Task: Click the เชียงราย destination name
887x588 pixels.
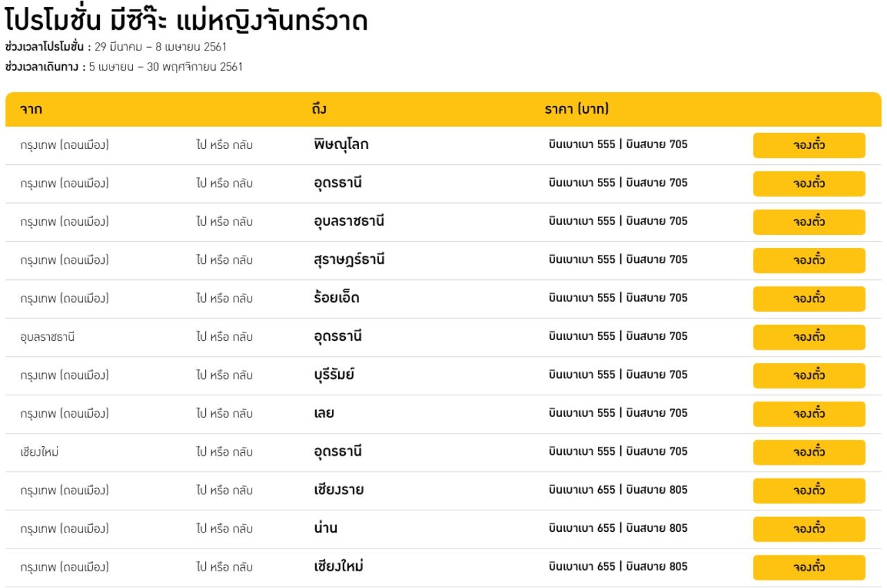Action: tap(338, 490)
